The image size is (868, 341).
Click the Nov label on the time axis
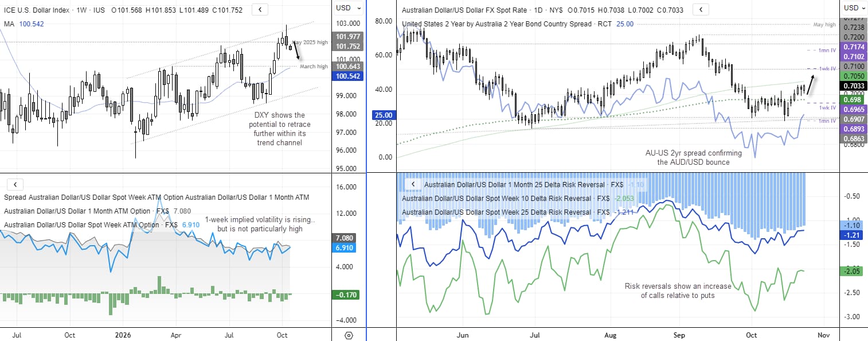point(823,335)
